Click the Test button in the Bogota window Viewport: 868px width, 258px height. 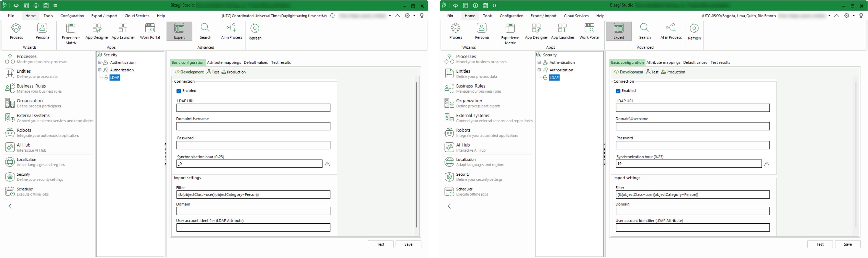coord(820,244)
